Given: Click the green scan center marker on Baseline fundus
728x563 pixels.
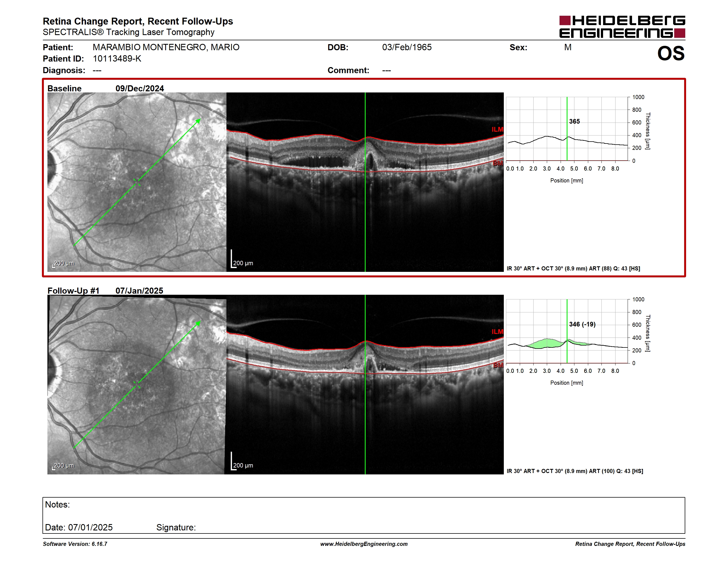Looking at the screenshot, I should click(137, 182).
